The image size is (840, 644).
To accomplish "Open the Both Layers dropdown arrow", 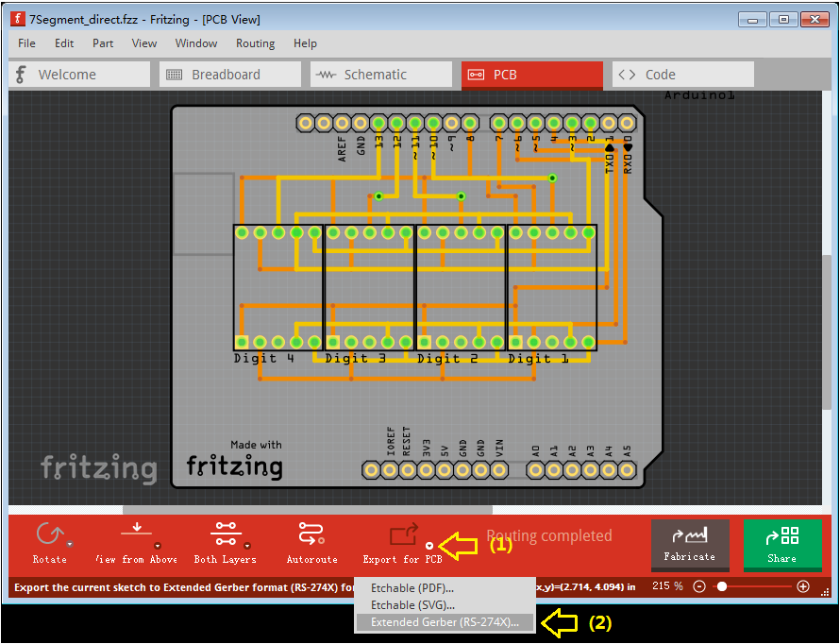I will point(247,546).
